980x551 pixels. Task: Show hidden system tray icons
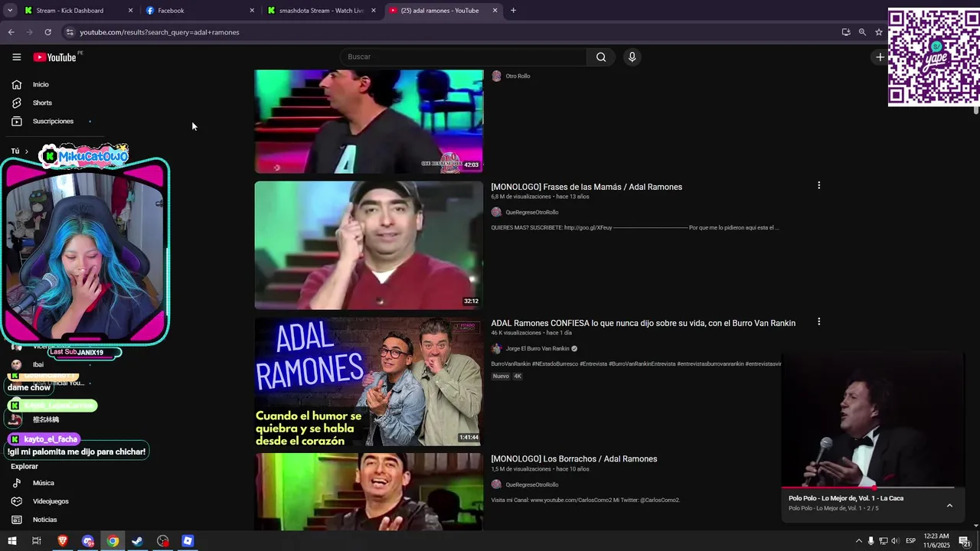(858, 541)
